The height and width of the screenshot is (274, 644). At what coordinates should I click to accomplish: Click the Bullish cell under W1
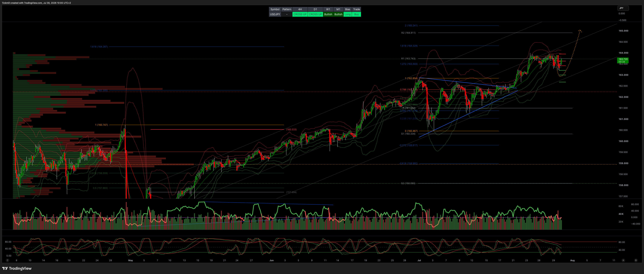coord(328,14)
